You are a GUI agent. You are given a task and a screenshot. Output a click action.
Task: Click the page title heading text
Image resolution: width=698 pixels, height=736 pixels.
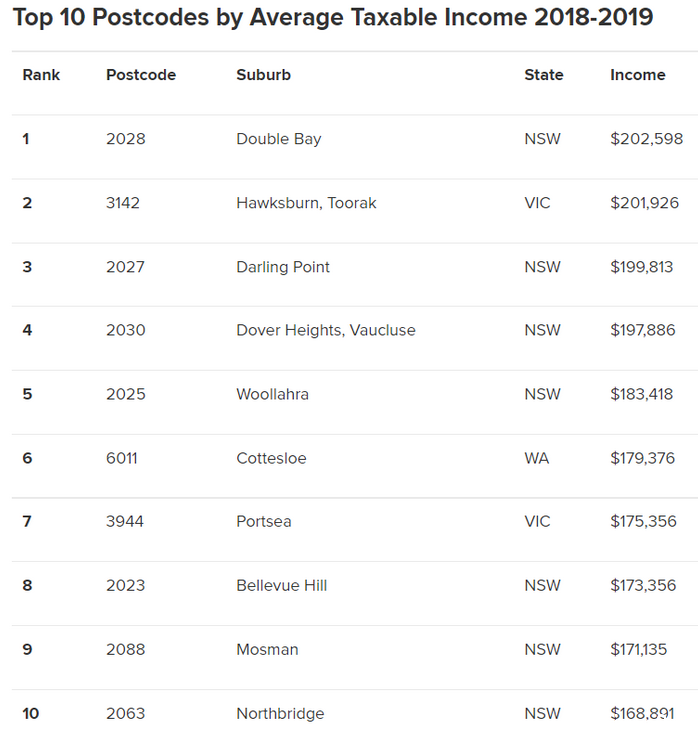333,17
